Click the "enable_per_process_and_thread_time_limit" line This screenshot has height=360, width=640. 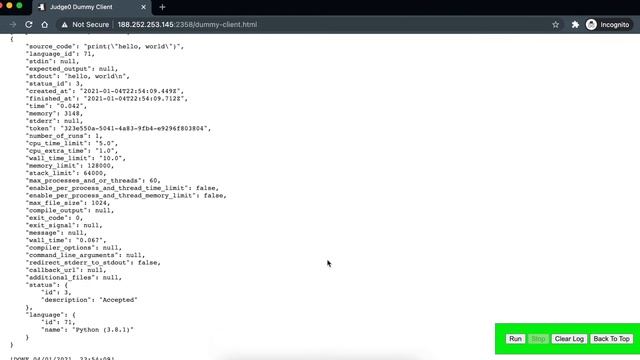pos(122,188)
